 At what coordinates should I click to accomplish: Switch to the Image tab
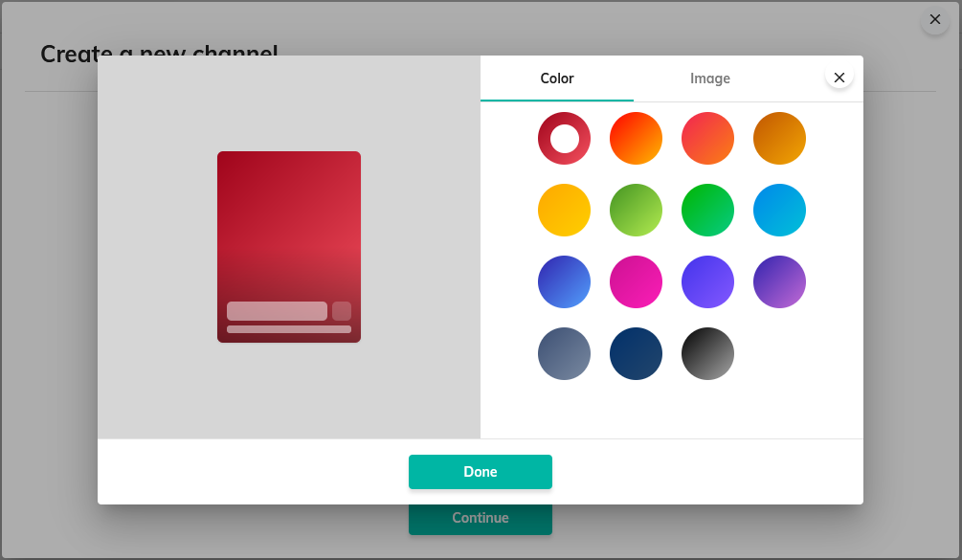click(x=709, y=78)
